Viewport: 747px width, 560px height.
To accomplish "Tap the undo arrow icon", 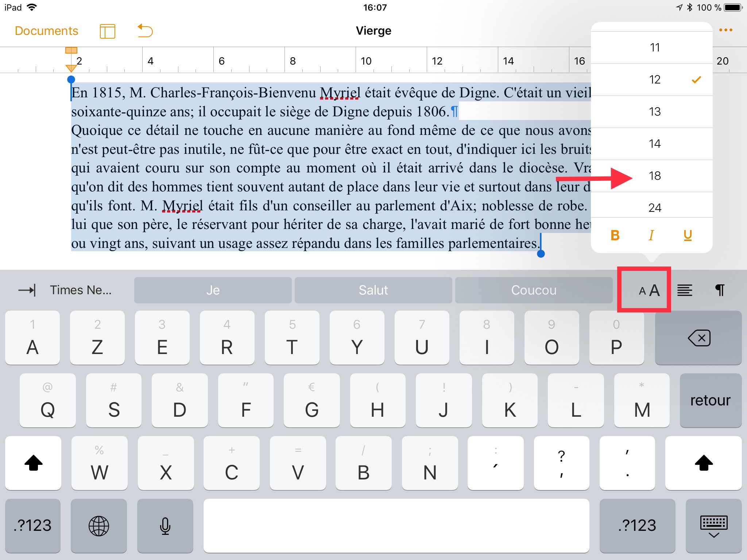I will click(x=145, y=31).
